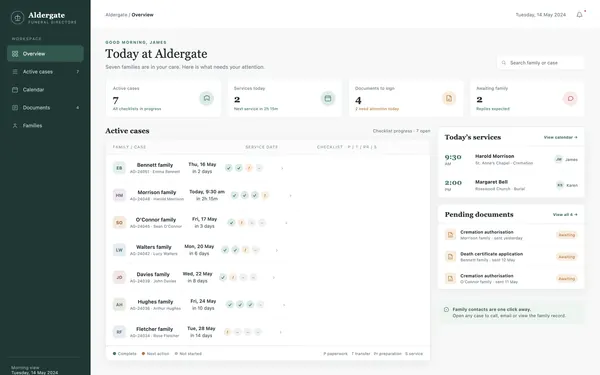The image size is (600, 375).
Task: Click the Awaiting family chat bubble icon
Action: pyautogui.click(x=570, y=98)
